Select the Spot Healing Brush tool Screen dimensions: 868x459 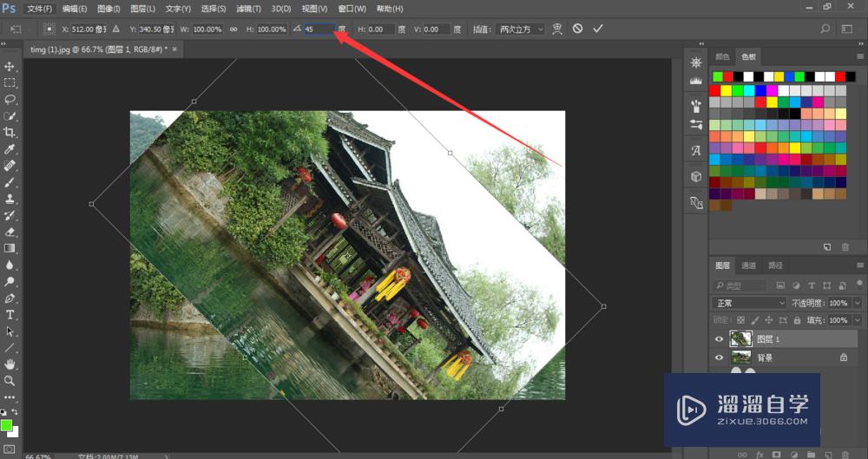(10, 166)
